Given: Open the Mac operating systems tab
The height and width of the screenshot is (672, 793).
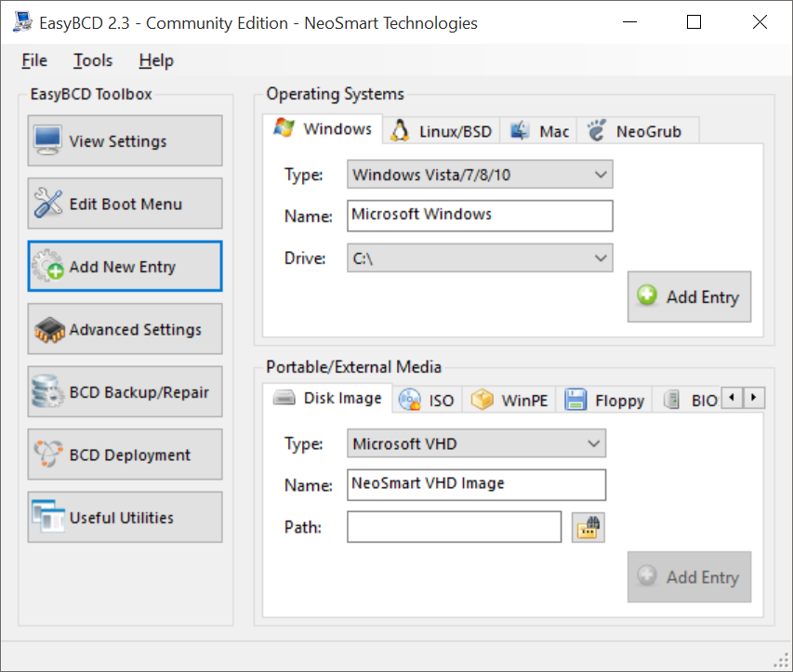Looking at the screenshot, I should (x=538, y=130).
